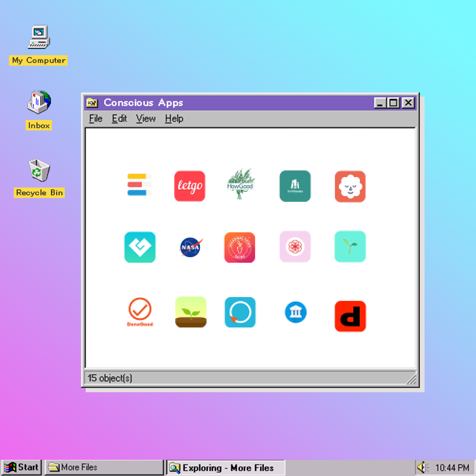Open the yellow, red and blue bars app
The width and height of the screenshot is (476, 476).
139,185
